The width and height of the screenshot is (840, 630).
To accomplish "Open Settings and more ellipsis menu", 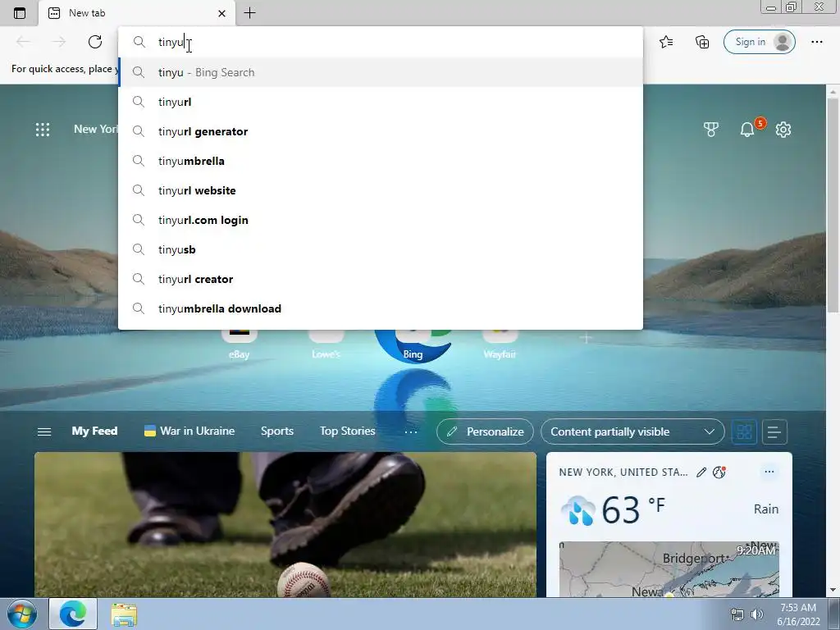I will tap(816, 42).
